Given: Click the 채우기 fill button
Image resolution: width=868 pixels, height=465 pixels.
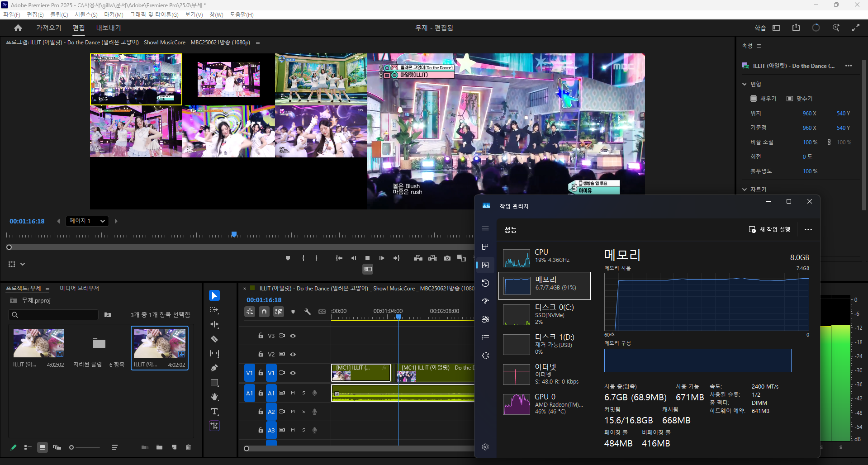Looking at the screenshot, I should click(763, 99).
